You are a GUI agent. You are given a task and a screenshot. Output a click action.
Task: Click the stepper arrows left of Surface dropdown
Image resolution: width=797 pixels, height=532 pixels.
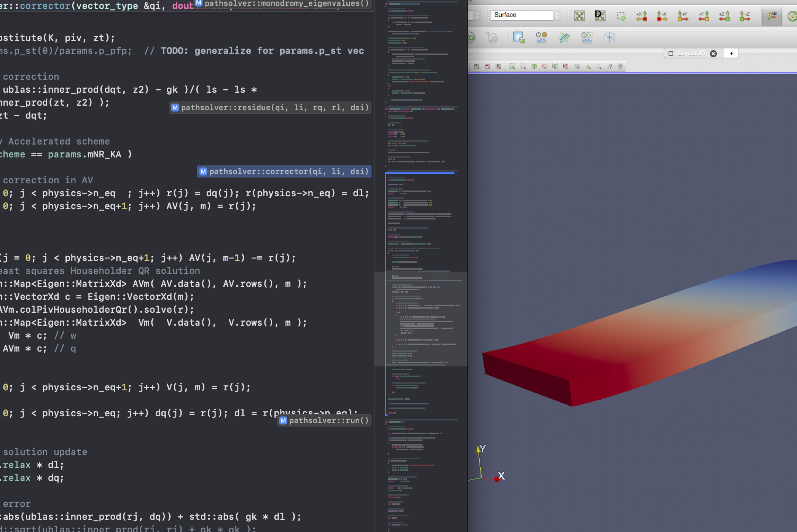[477, 15]
